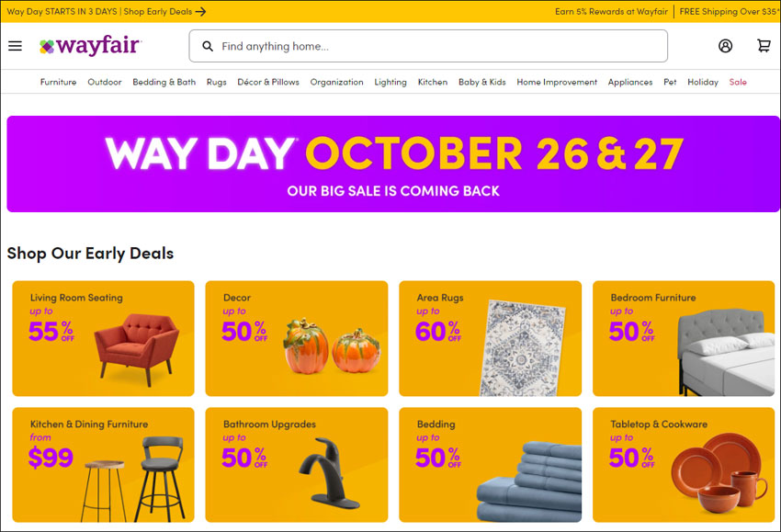Screen dimensions: 781x532
Task: Open the shopping cart icon
Action: pyautogui.click(x=764, y=46)
